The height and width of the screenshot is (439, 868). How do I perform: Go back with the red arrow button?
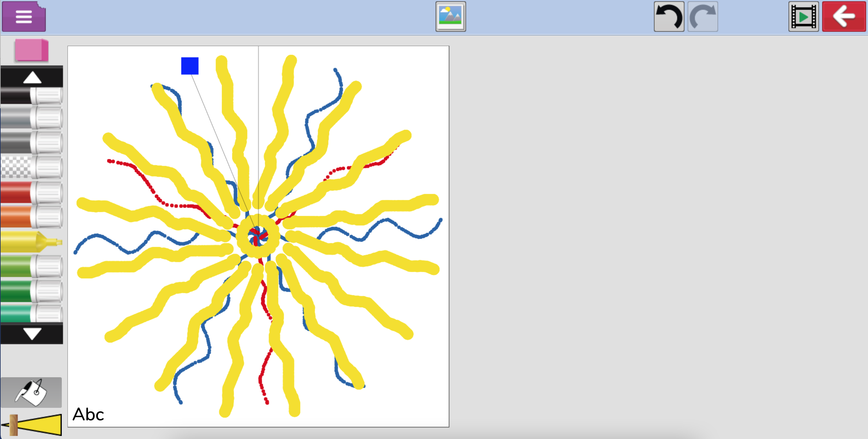844,17
